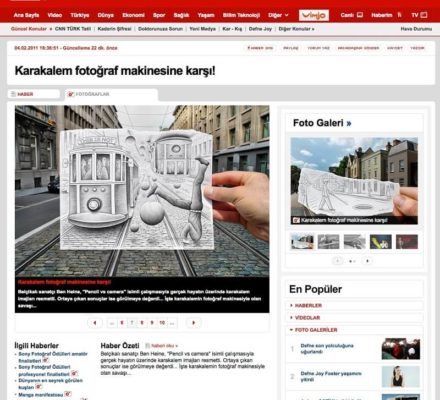The image size is (440, 400).
Task: Select the third Foto Galeri thumbnail
Action: pyautogui.click(x=354, y=242)
